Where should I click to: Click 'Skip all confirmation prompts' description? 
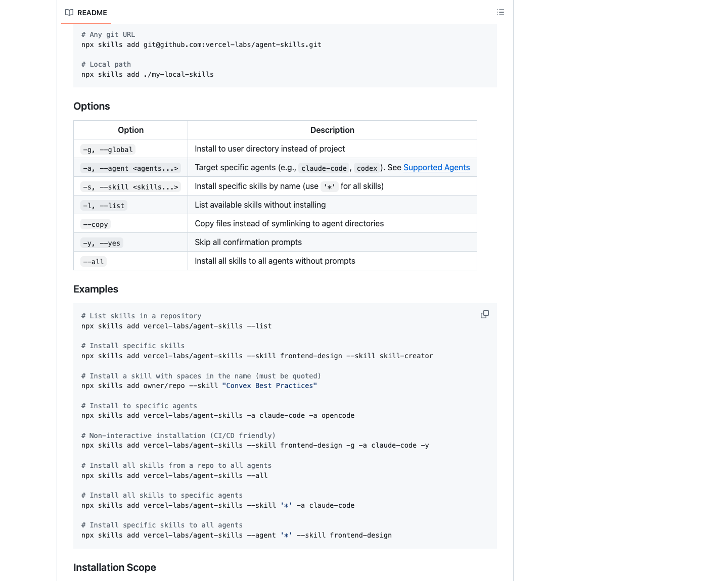pos(248,242)
